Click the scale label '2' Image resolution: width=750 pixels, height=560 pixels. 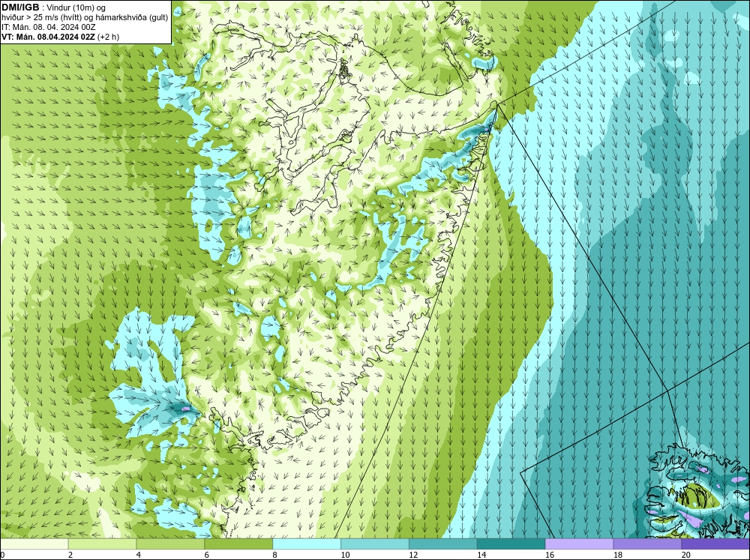pos(70,555)
